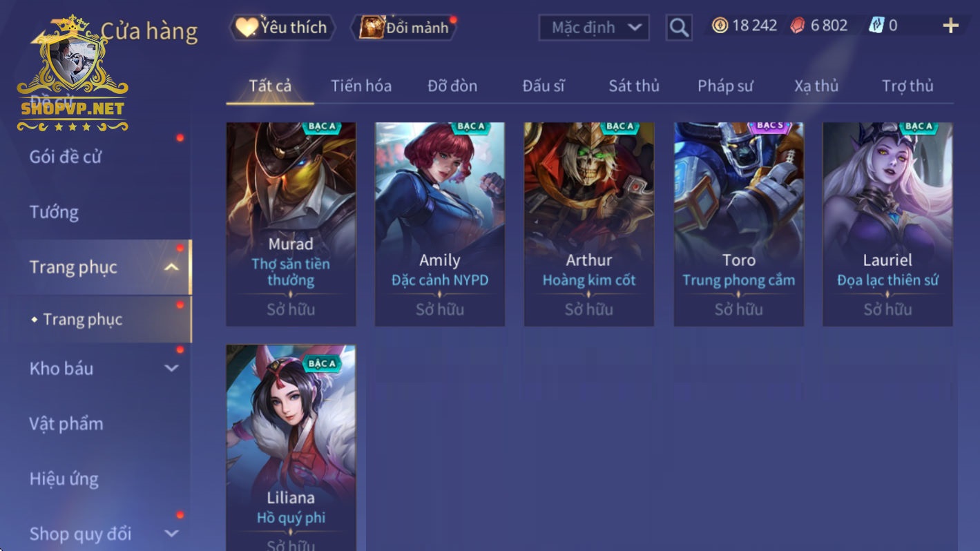Open Gói đề cử in sidebar

[65, 157]
